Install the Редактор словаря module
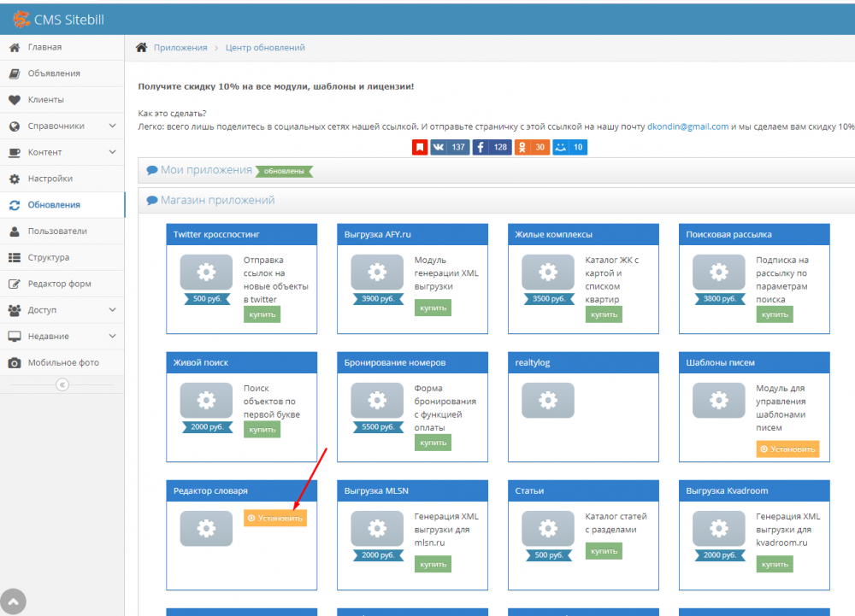This screenshot has height=616, width=855. [x=274, y=518]
